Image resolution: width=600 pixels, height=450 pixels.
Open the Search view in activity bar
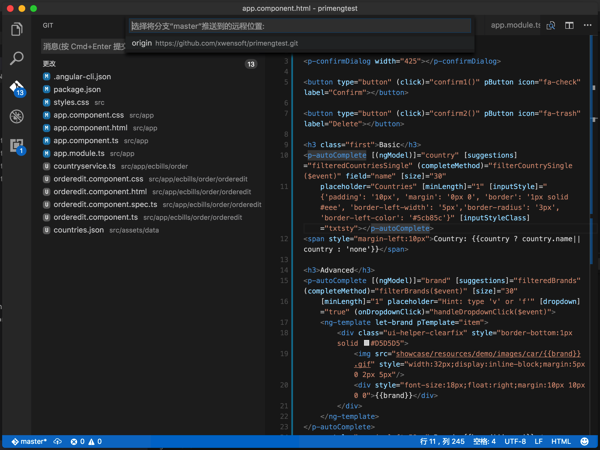[16, 58]
